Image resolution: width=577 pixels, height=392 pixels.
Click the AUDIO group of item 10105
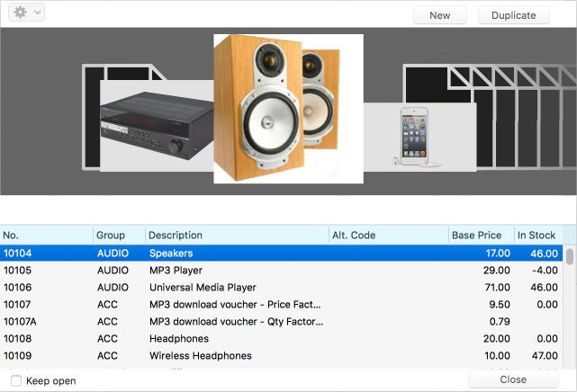[x=113, y=271]
